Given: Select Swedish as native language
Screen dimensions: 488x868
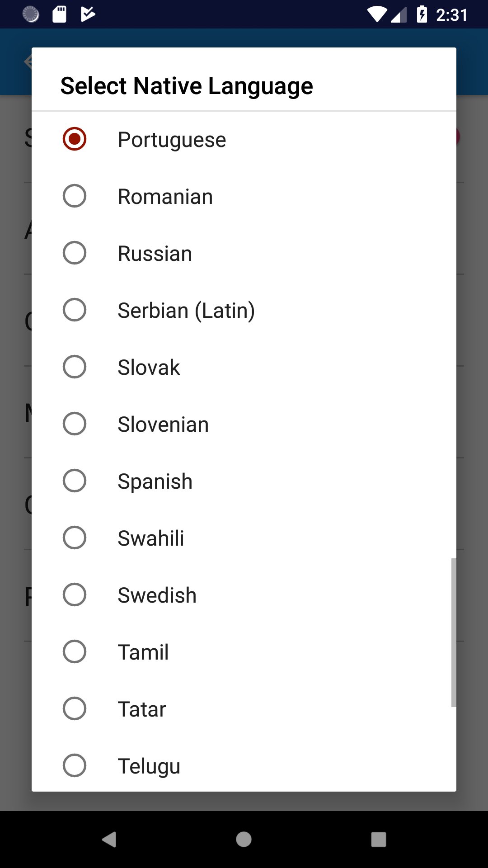Looking at the screenshot, I should [75, 594].
